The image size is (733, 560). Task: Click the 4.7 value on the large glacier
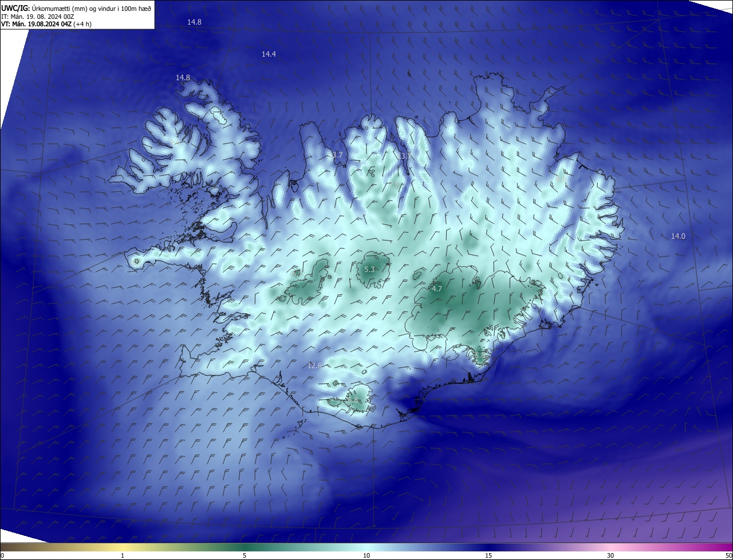[x=437, y=289]
